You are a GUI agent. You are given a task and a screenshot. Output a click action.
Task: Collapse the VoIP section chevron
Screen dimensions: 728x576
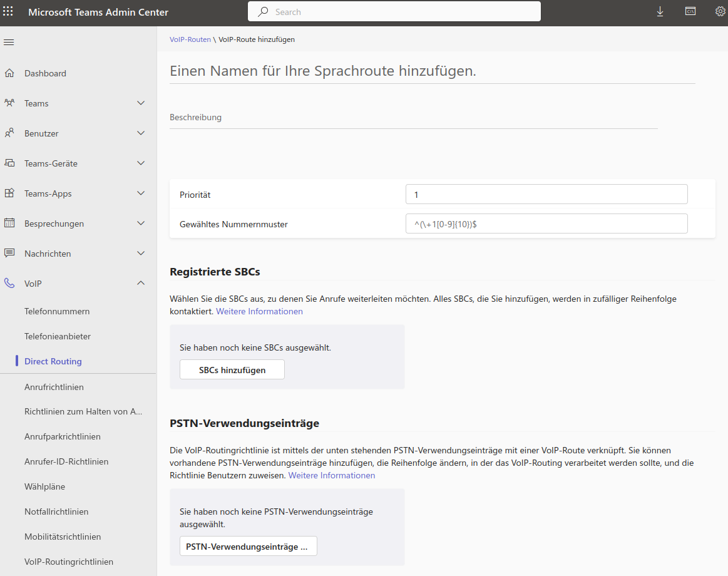click(x=141, y=284)
